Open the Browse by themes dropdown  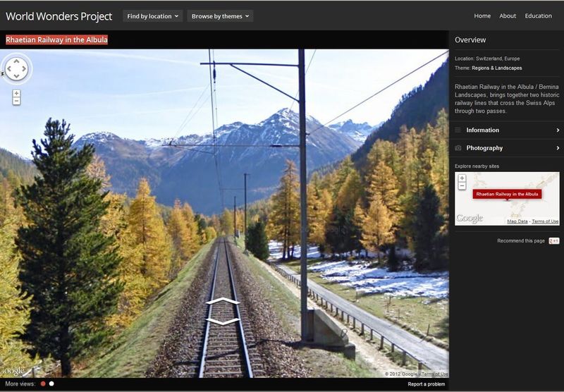(220, 16)
